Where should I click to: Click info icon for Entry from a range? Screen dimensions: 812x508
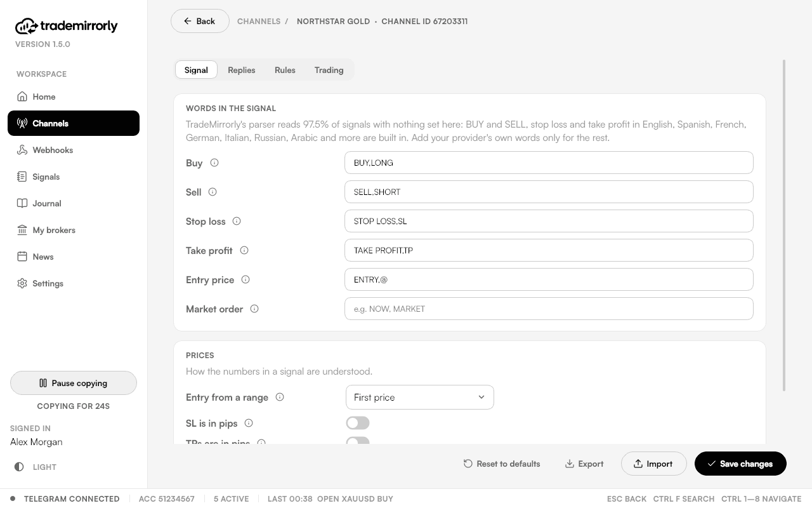pos(280,397)
